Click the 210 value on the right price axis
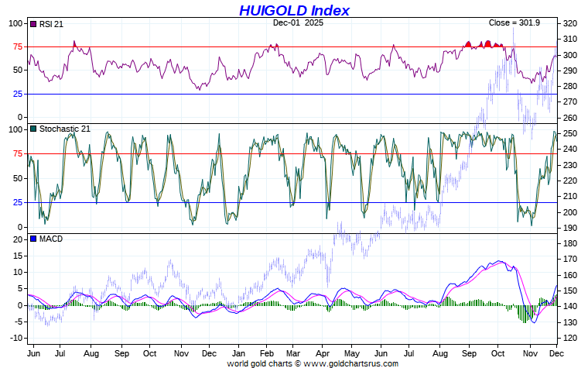The height and width of the screenshot is (368, 588). 570,196
